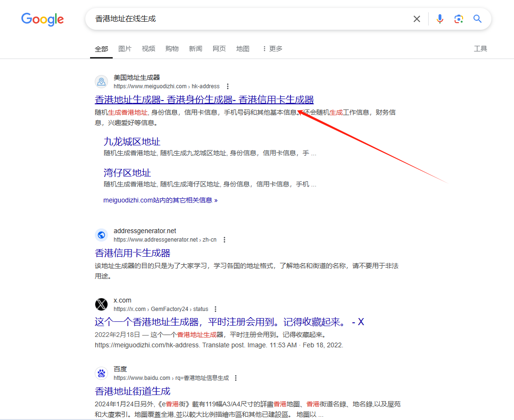Click the https://x.com › GemFactory24 › status URL

(161, 309)
